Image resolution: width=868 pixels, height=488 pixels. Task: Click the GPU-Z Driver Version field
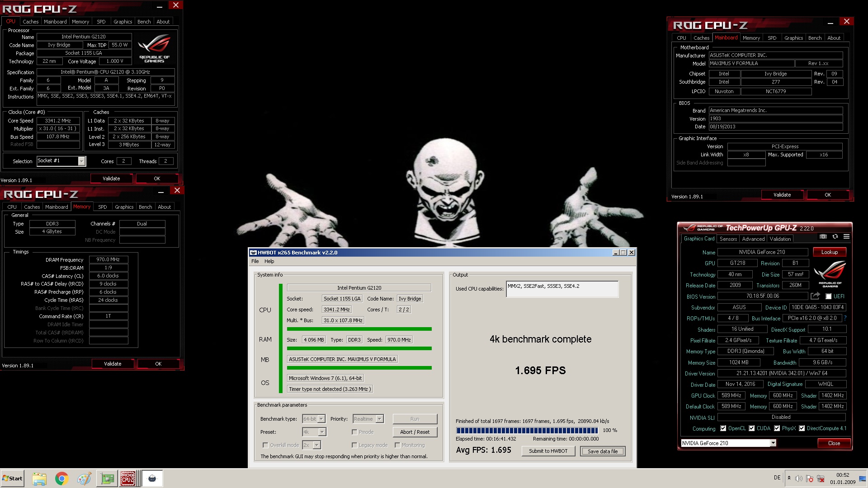click(782, 373)
